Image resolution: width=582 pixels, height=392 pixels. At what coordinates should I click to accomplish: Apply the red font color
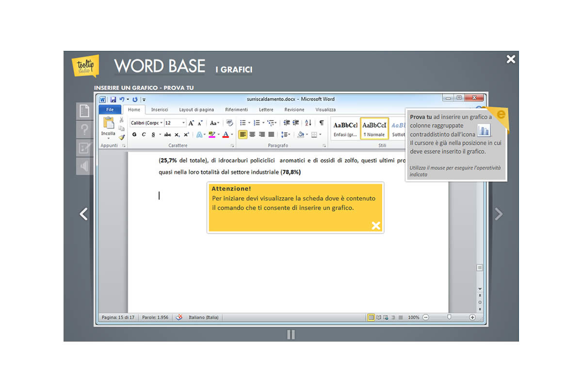click(226, 135)
